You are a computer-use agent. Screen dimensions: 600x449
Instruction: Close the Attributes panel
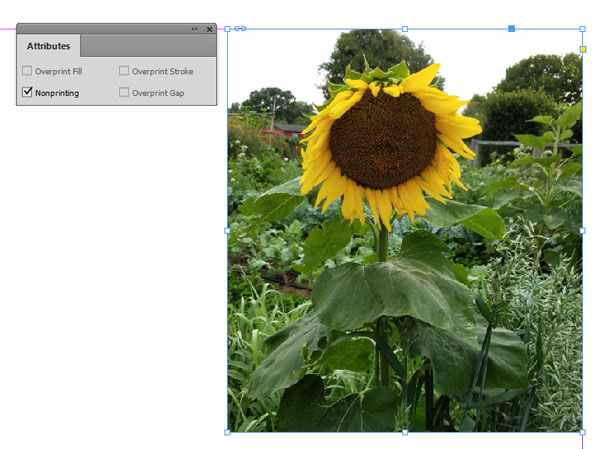tap(209, 29)
